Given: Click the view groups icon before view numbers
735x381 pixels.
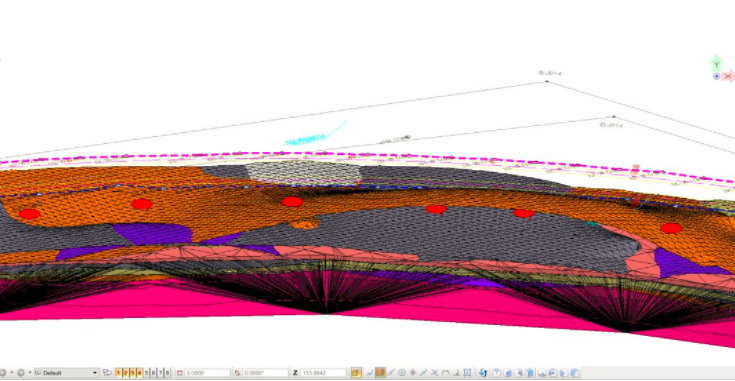Looking at the screenshot, I should point(107,373).
